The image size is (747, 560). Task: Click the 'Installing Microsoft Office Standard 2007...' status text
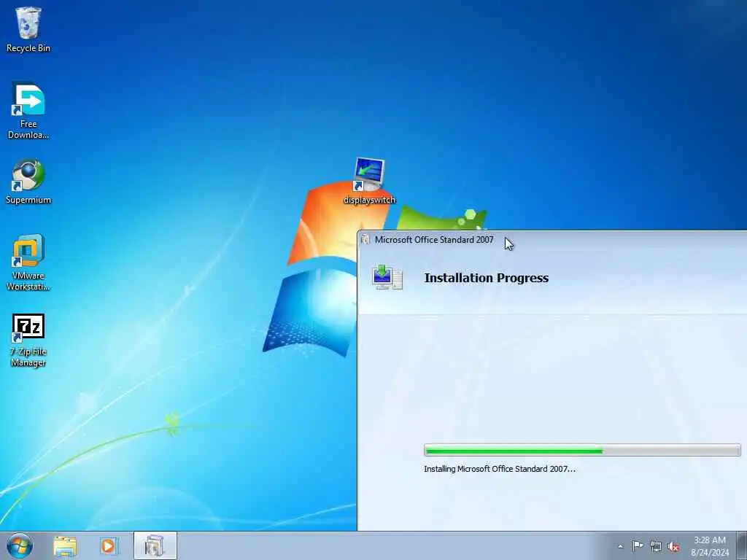coord(500,469)
